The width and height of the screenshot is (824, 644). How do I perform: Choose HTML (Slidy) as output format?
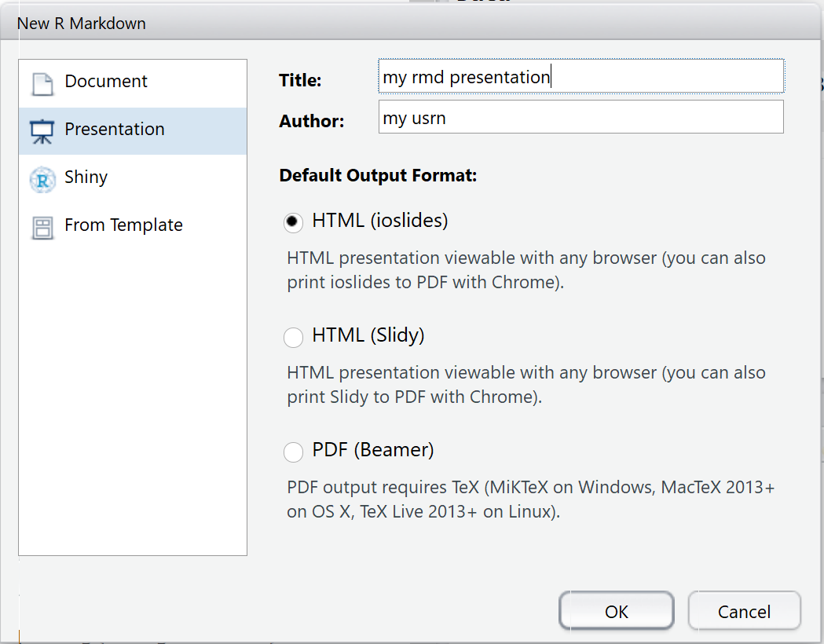click(x=293, y=337)
